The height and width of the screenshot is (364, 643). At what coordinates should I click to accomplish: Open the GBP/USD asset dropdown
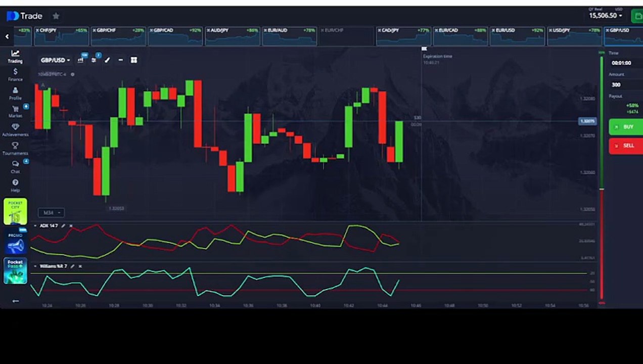55,60
